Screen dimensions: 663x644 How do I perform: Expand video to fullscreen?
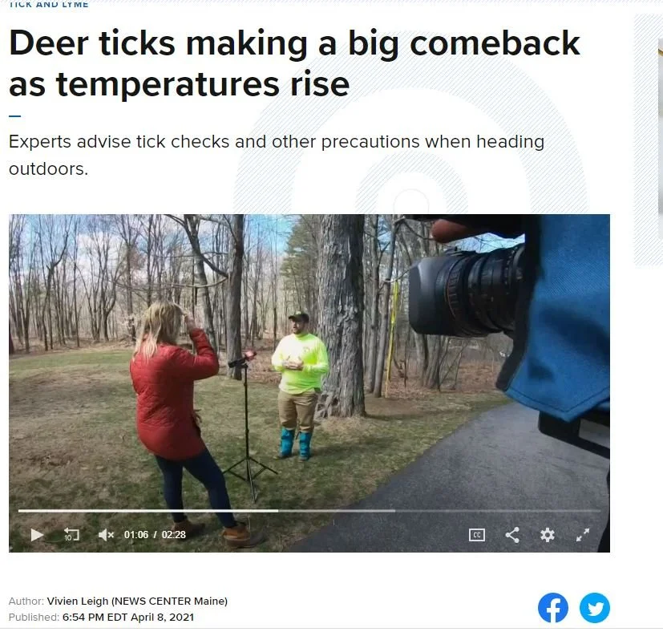tap(583, 535)
